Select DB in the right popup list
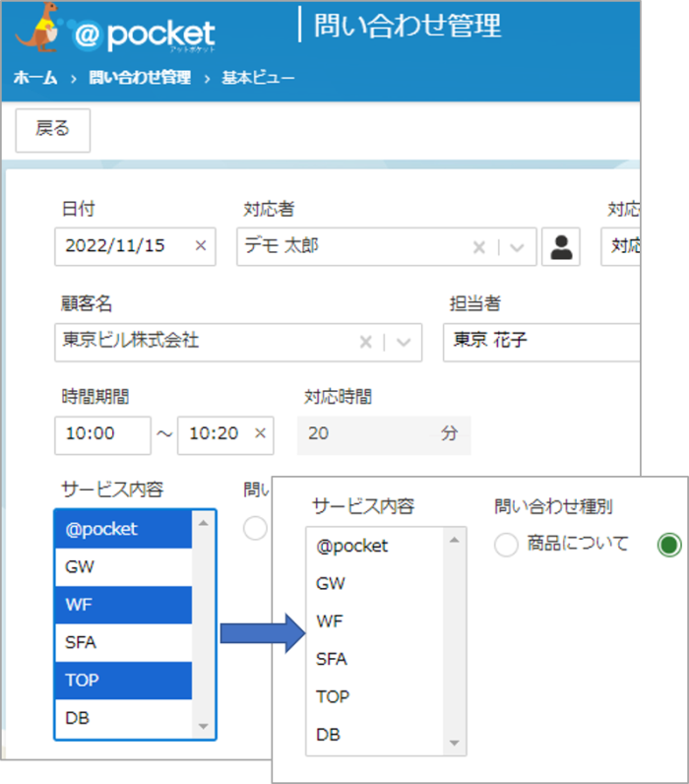Screen dimensions: 689x784 (x=375, y=735)
